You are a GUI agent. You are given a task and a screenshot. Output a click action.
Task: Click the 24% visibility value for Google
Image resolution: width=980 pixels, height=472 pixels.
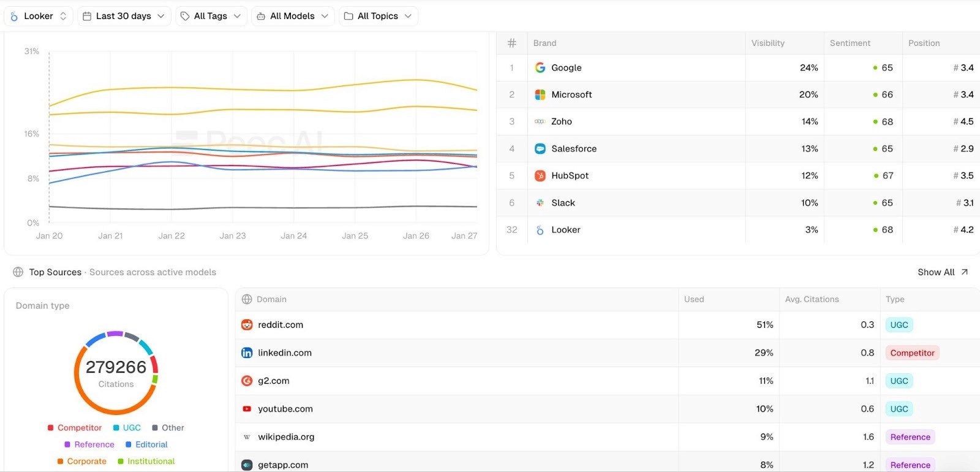pyautogui.click(x=809, y=67)
